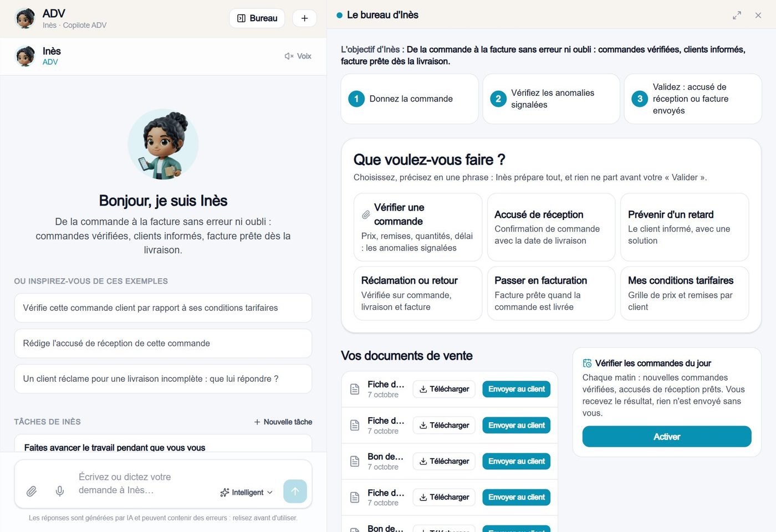Image resolution: width=776 pixels, height=532 pixels.
Task: Add a new task with Nouvelle tâche
Action: pos(283,422)
